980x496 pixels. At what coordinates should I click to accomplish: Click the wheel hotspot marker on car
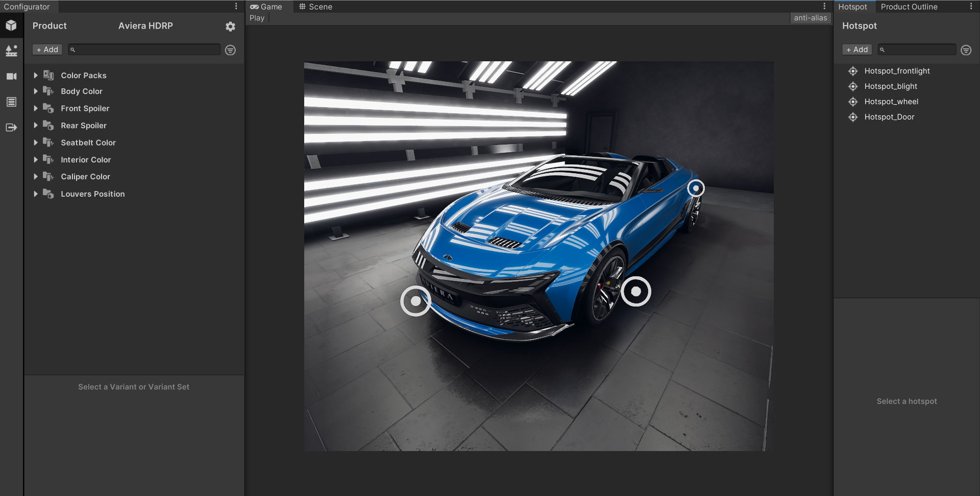click(x=635, y=291)
